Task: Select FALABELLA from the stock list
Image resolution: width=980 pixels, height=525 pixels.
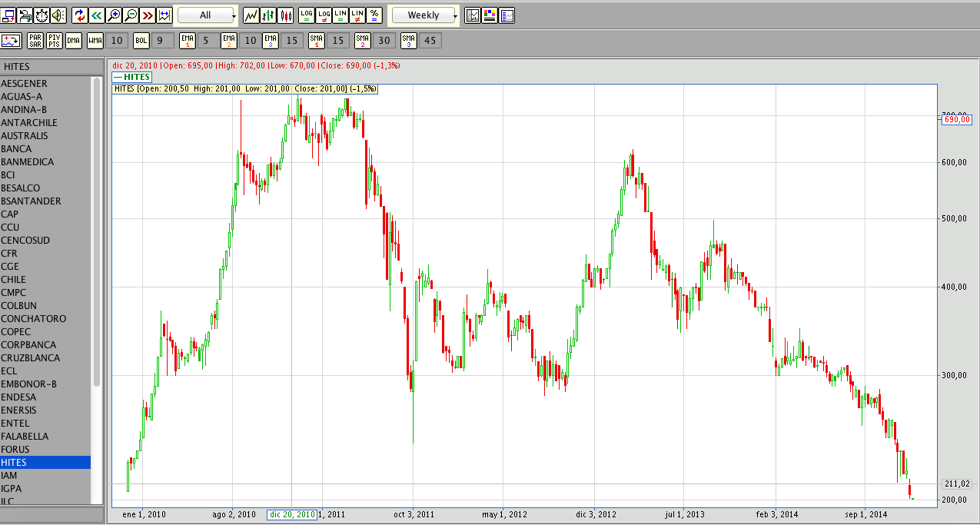Action: click(x=25, y=437)
